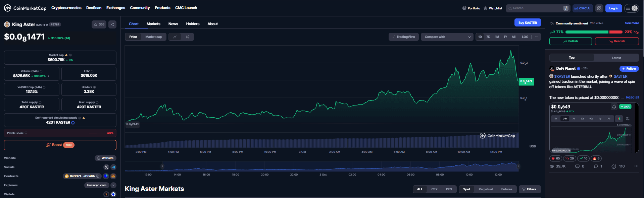Grab the left handle of chart range slider

162,166
